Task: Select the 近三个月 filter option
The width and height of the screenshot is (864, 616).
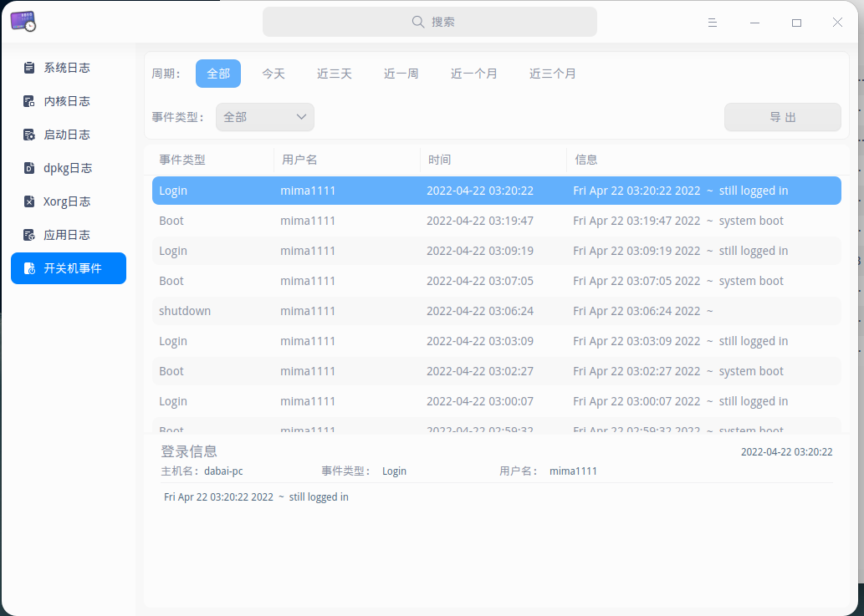Action: pos(553,74)
